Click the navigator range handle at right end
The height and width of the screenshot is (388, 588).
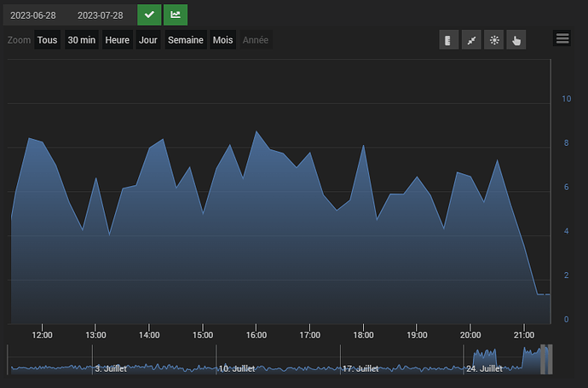tap(551, 359)
